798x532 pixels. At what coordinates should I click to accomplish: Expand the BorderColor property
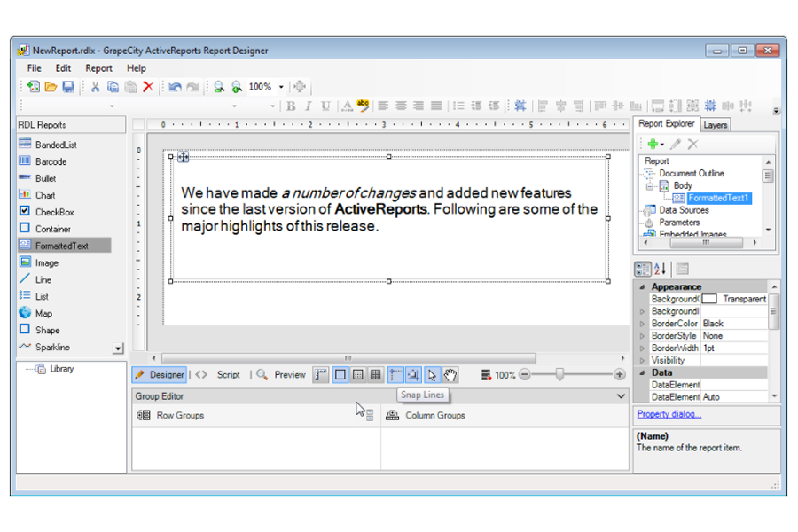point(642,324)
